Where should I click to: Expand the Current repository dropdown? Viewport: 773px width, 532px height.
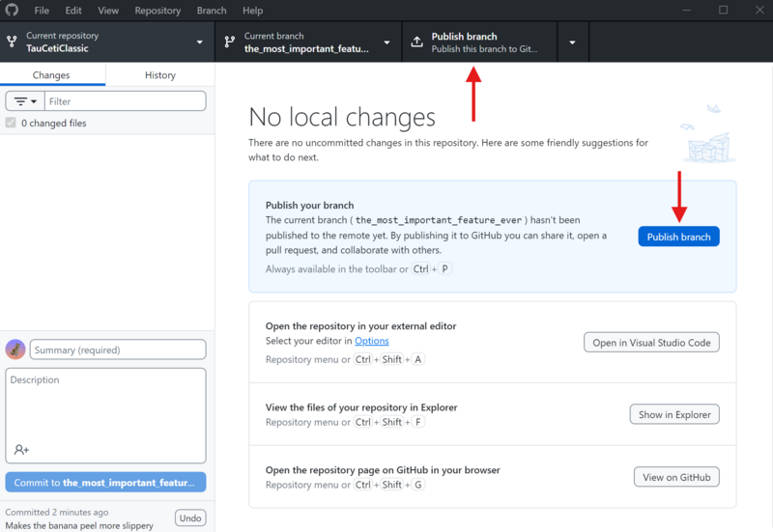point(200,42)
